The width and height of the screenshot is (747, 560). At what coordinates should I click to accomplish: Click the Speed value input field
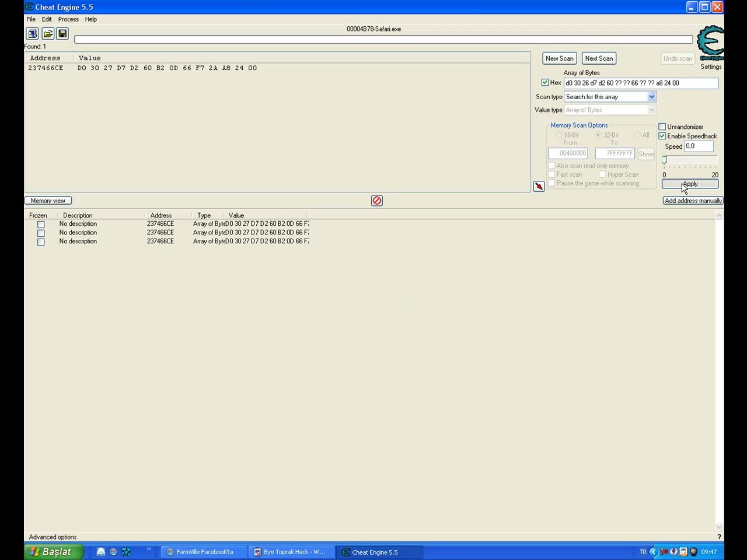coord(699,146)
